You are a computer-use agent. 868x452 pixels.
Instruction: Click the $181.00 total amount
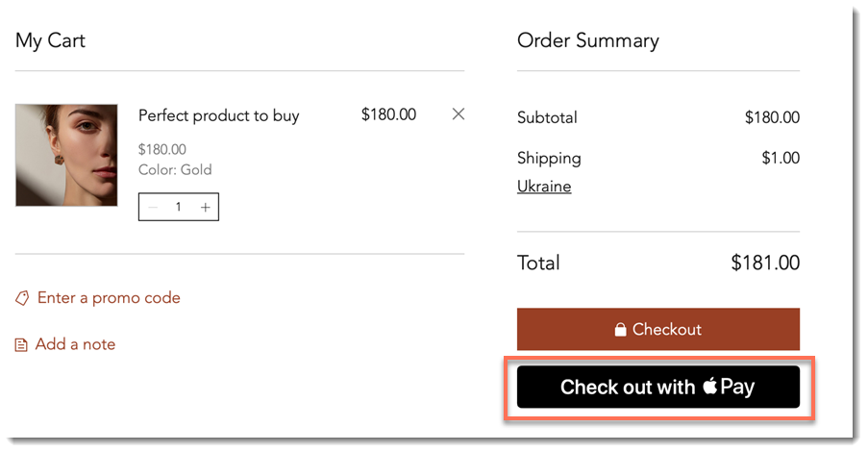click(x=765, y=263)
